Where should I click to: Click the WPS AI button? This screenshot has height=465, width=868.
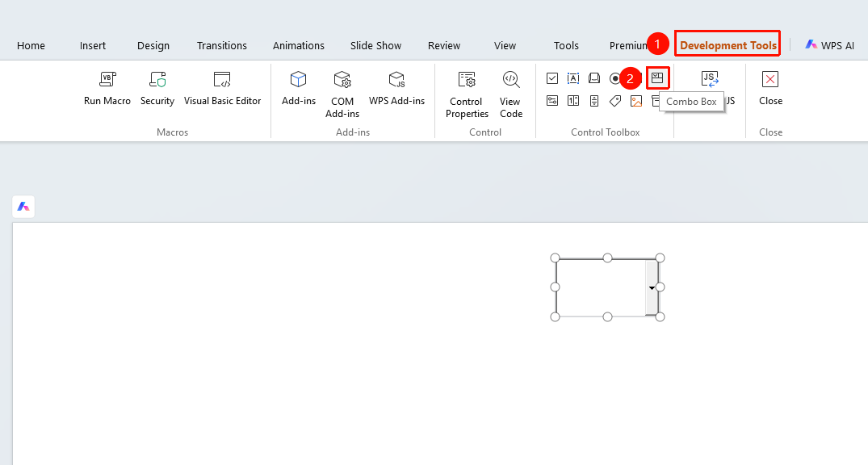click(x=829, y=45)
